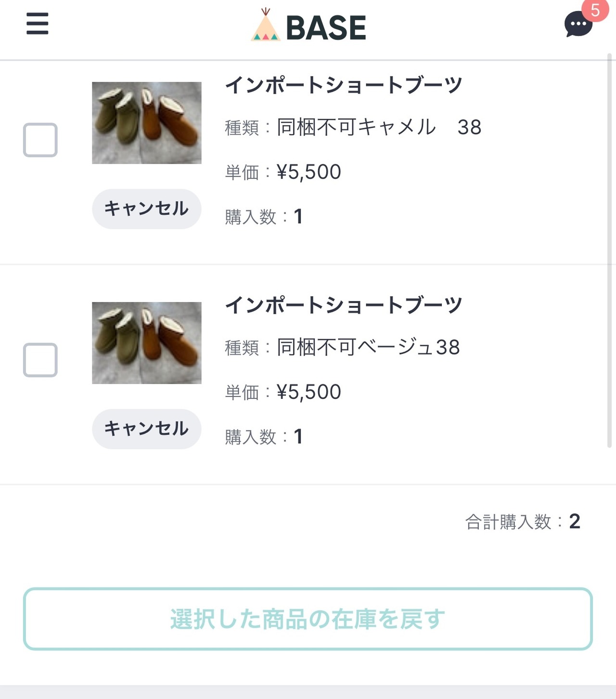Image resolution: width=616 pixels, height=699 pixels.
Task: Click the second インポートショートブーツ title
Action: coord(344,305)
